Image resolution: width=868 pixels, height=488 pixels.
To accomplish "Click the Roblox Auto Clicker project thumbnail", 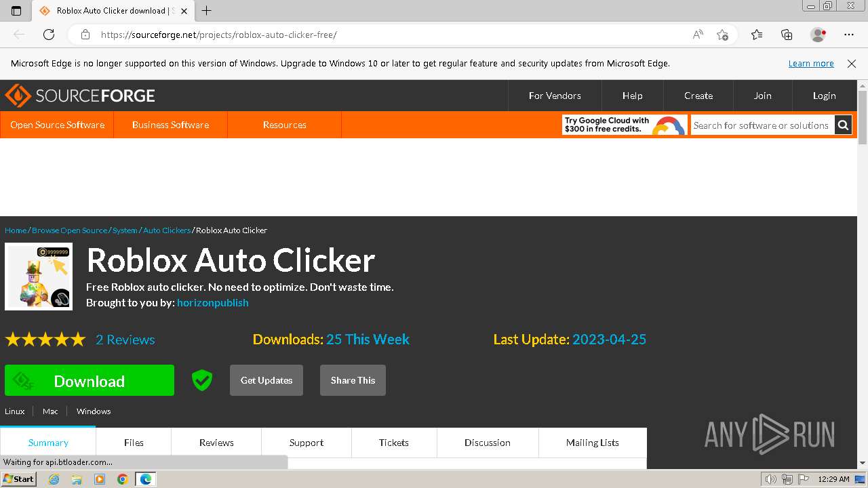I will point(39,277).
